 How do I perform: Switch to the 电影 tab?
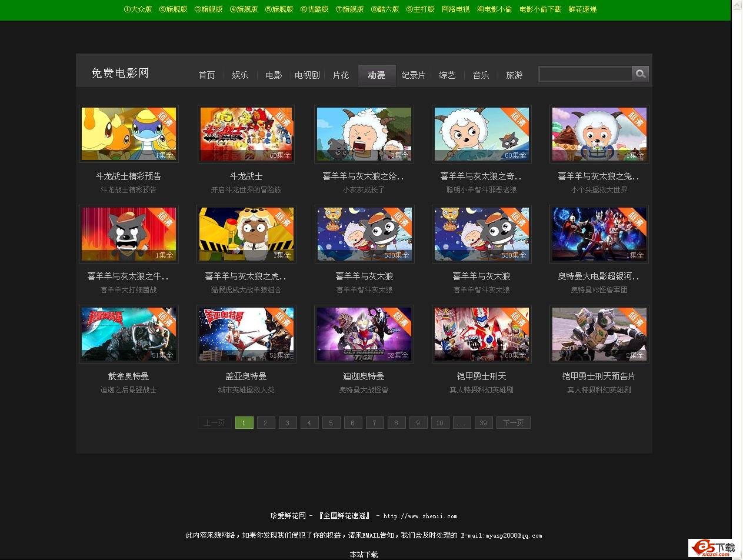click(x=273, y=75)
